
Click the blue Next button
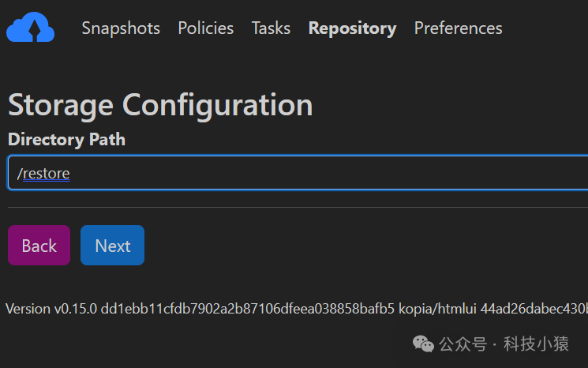tap(112, 246)
